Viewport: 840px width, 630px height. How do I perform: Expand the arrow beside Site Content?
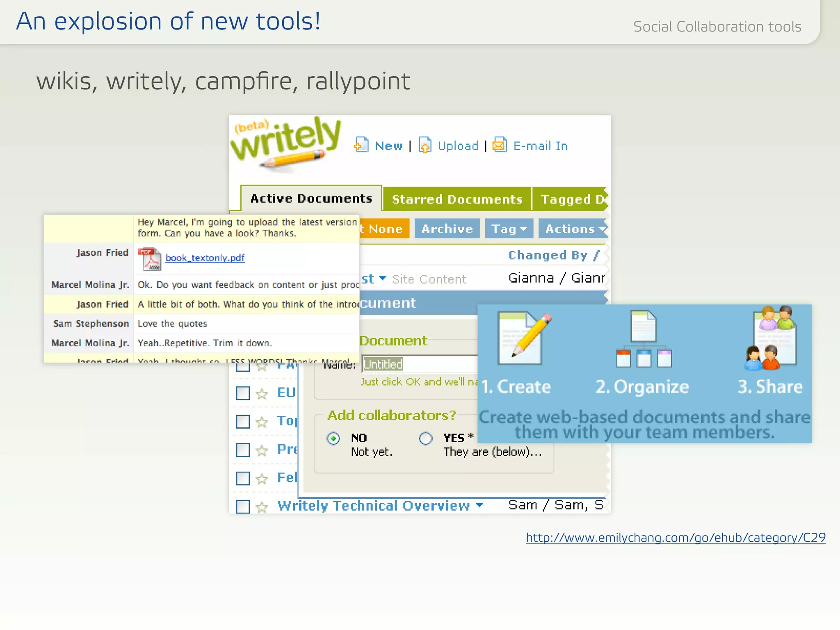383,278
